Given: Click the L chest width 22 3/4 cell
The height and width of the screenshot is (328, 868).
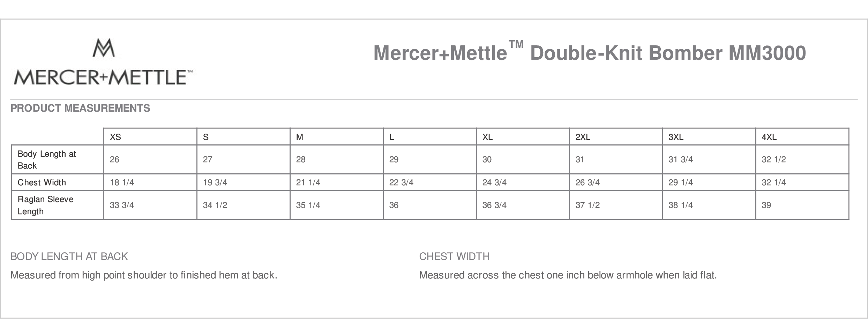Looking at the screenshot, I should pos(430,182).
